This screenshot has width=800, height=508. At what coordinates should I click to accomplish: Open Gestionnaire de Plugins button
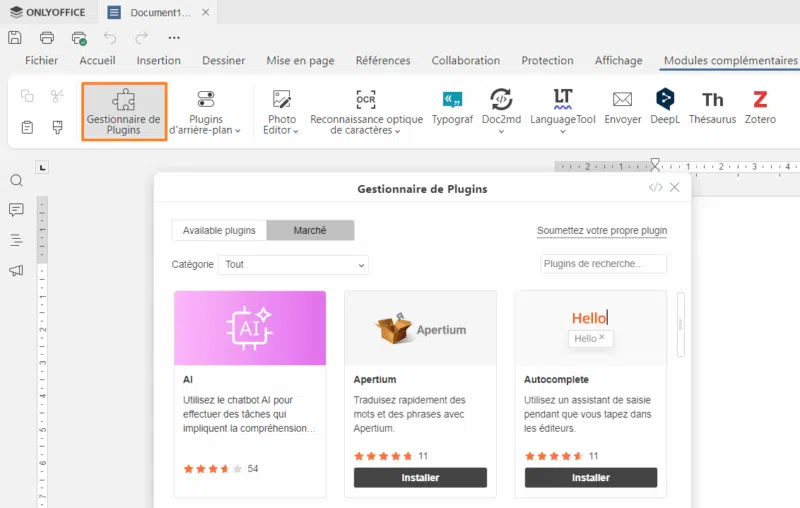point(124,111)
